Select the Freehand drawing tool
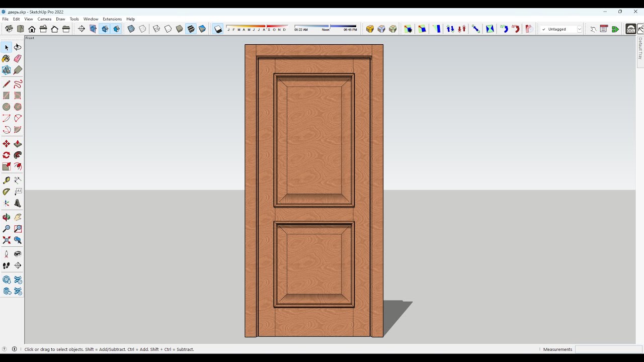644x362 pixels. point(18,84)
